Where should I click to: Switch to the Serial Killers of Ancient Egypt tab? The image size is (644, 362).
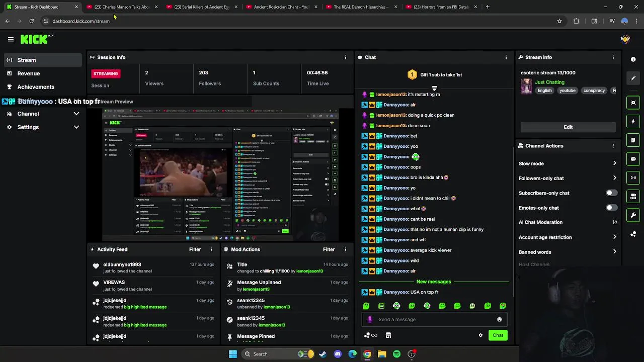pos(201,7)
